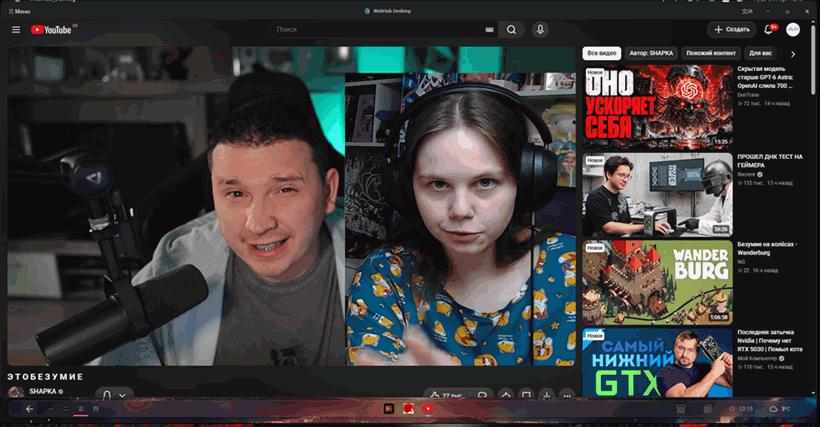Image resolution: width=820 pixels, height=427 pixels.
Task: Click the Создать button
Action: [732, 29]
